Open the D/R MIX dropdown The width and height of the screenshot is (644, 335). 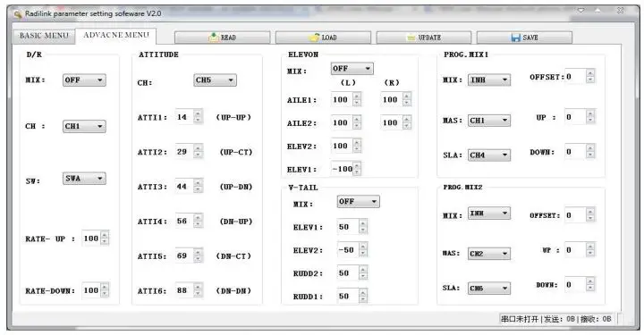pos(84,80)
